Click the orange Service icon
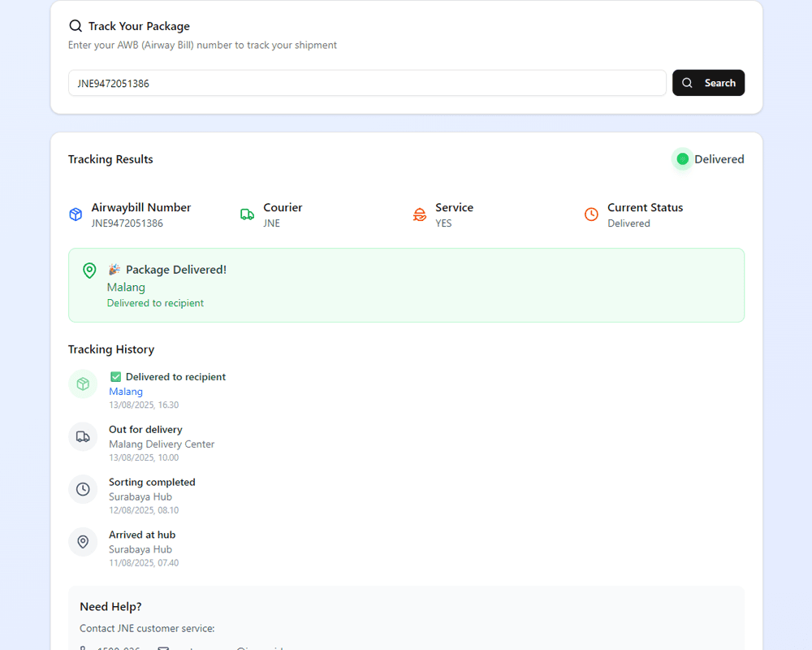Image resolution: width=812 pixels, height=650 pixels. 420,214
